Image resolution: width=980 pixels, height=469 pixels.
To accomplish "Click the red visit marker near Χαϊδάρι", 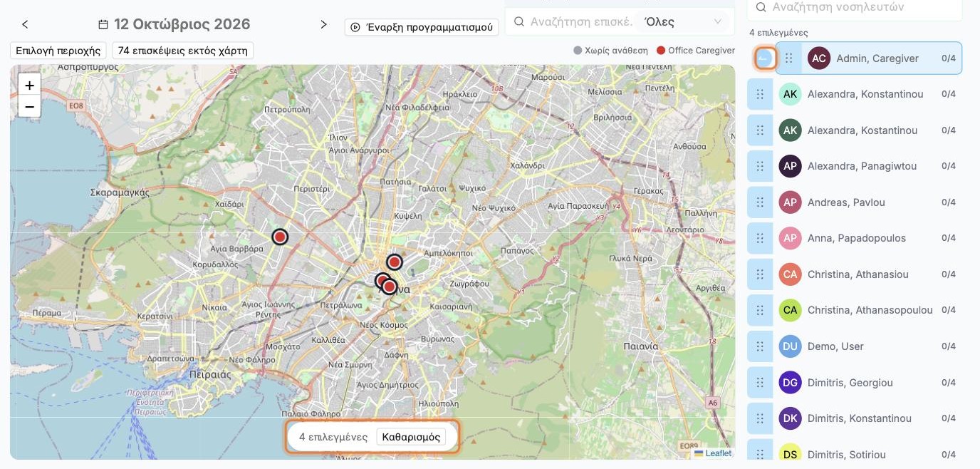I will pos(280,237).
